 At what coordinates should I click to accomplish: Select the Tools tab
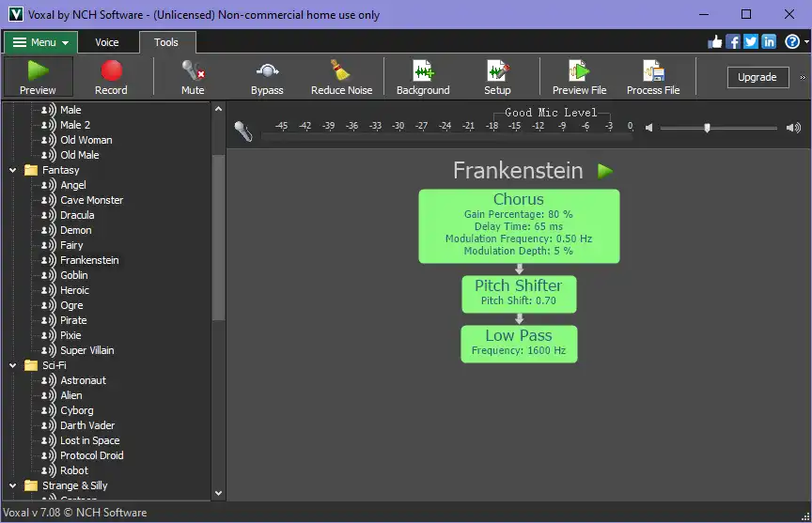[x=166, y=42]
